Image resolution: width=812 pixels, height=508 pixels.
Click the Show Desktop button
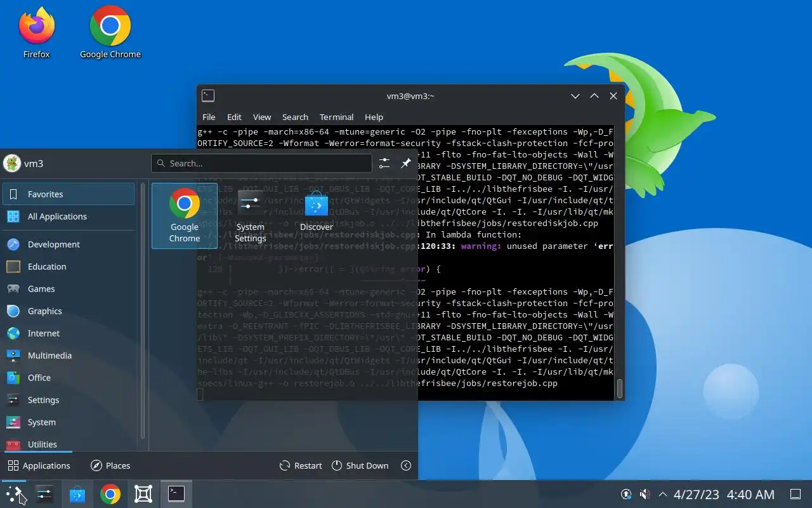[795, 494]
